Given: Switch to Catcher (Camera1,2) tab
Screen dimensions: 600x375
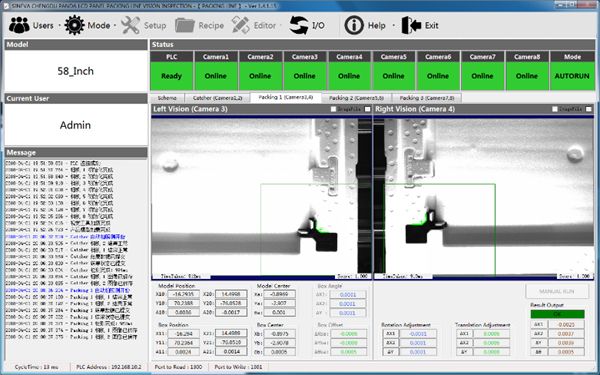Looking at the screenshot, I should pos(217,98).
